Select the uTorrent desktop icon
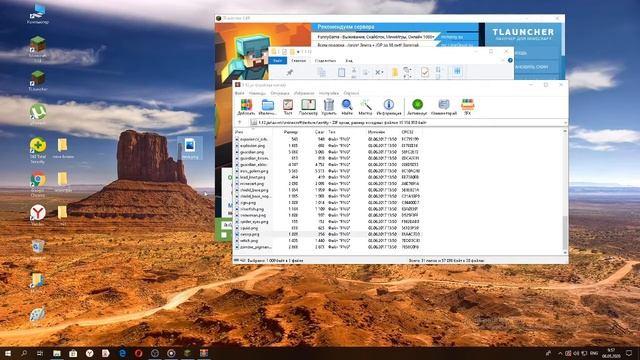 (x=38, y=114)
